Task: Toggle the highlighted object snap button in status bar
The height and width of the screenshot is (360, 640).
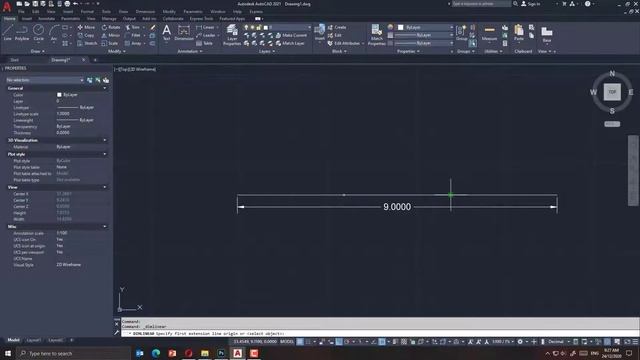Action: pos(382,342)
